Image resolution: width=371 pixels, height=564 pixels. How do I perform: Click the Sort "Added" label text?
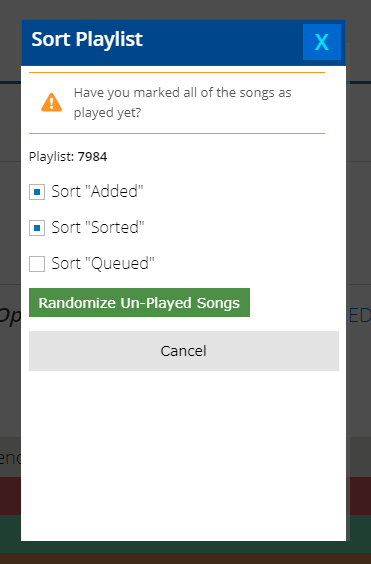[97, 191]
